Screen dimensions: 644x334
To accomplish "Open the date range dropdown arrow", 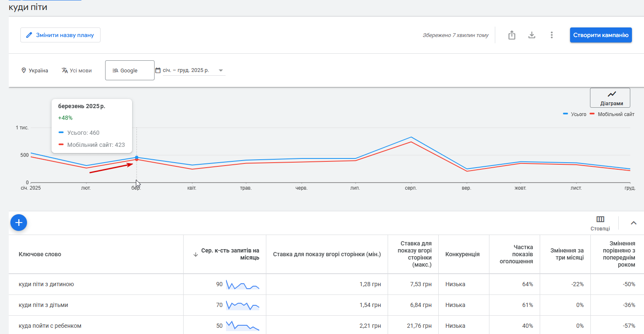I will coord(221,71).
